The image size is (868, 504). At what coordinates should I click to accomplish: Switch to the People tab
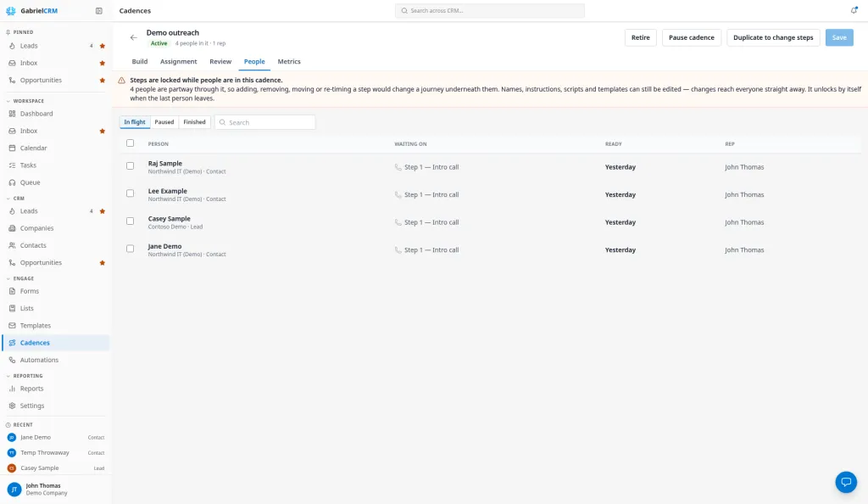click(254, 61)
